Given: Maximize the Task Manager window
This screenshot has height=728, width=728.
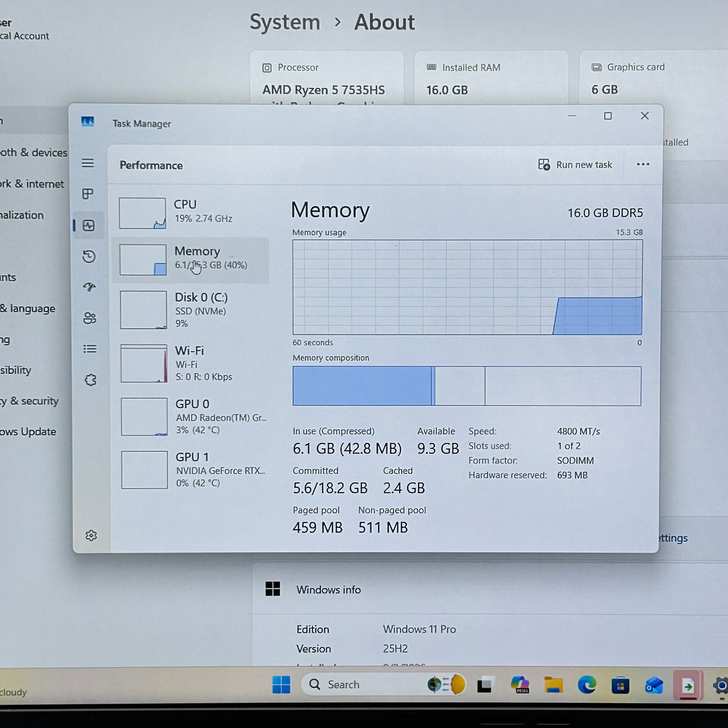Looking at the screenshot, I should [x=608, y=116].
